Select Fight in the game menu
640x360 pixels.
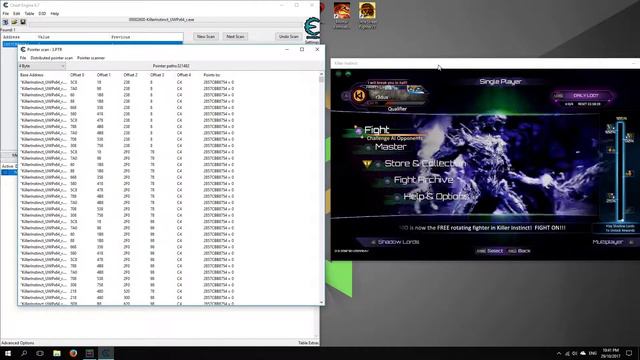pos(376,130)
